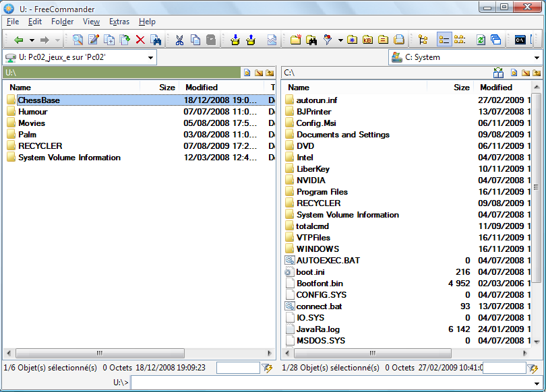Open the Help menu

pos(147,22)
